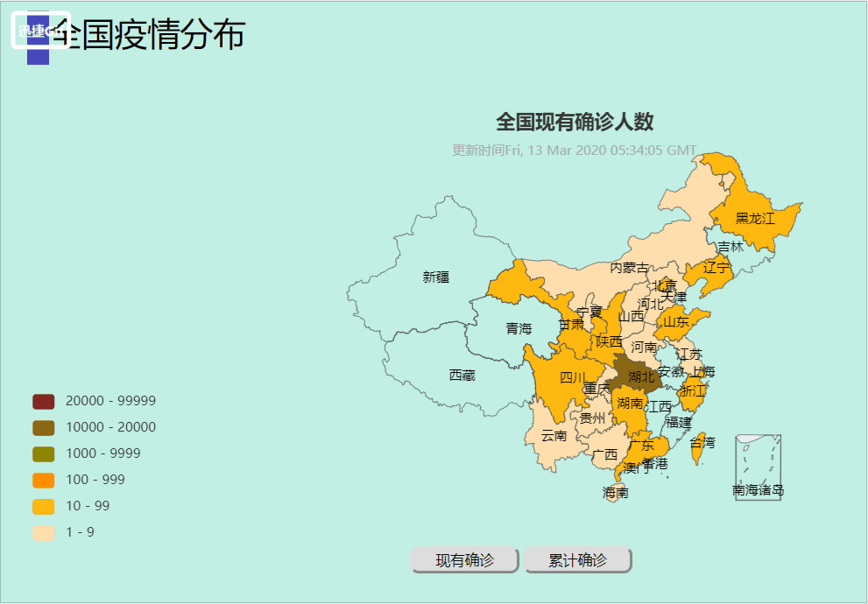The image size is (868, 604).
Task: Click the 1 - 9 legend swatch
Action: pyautogui.click(x=44, y=532)
